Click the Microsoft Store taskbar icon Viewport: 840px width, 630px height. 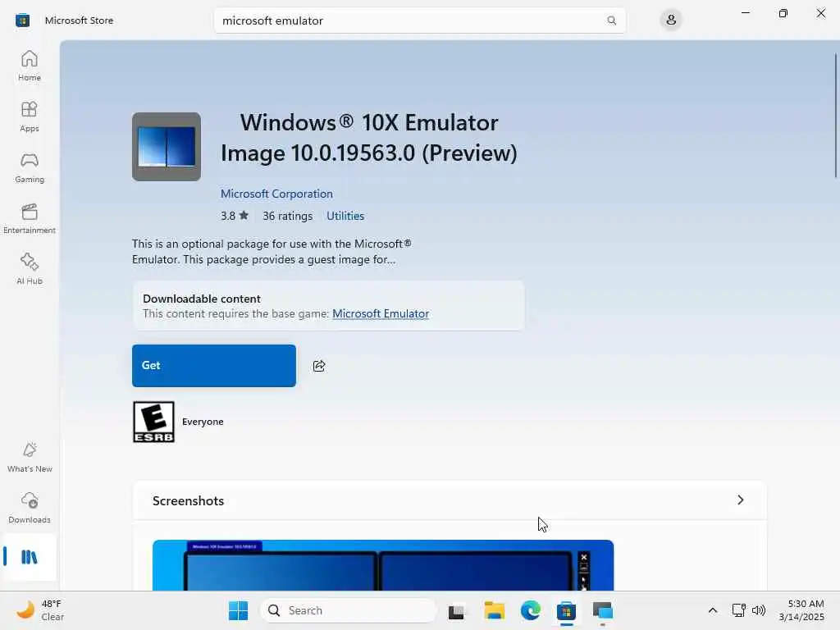pyautogui.click(x=566, y=610)
